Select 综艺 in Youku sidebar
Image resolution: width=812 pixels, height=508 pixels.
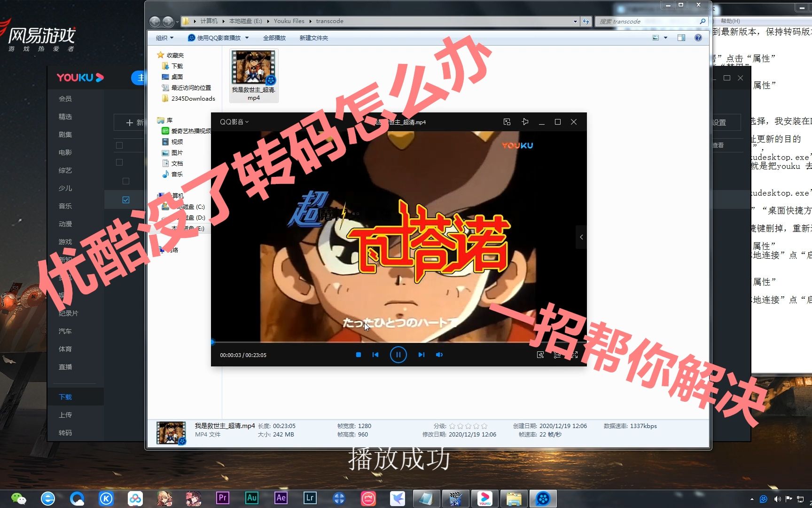(65, 170)
